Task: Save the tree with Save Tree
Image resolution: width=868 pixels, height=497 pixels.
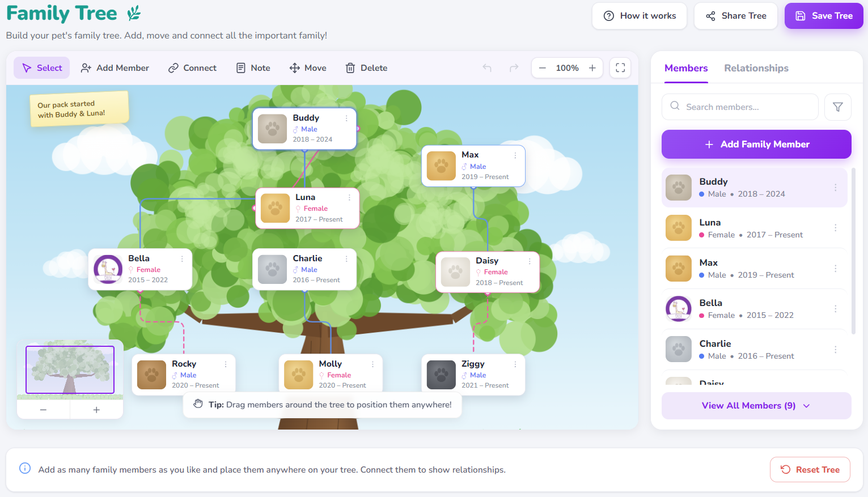Action: click(x=824, y=16)
